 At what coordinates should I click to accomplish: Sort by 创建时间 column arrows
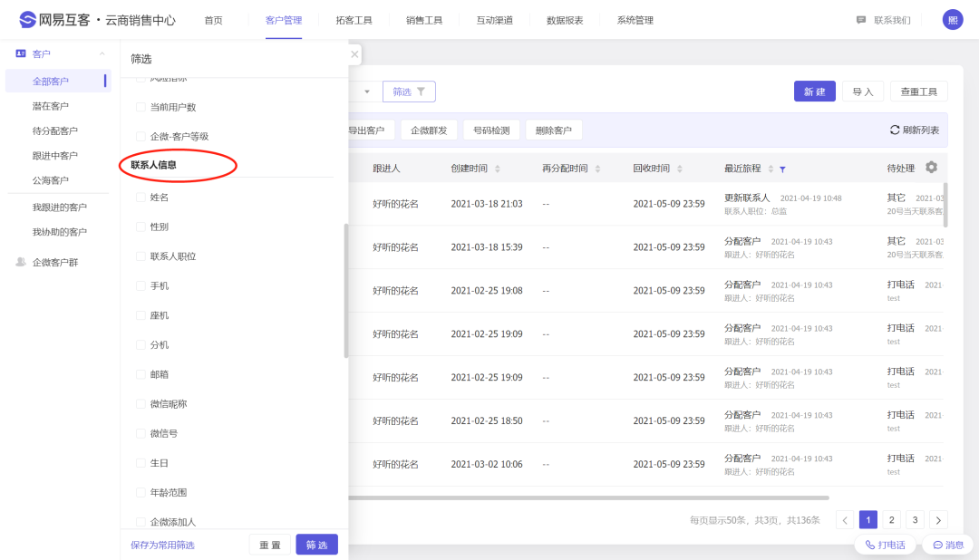click(x=497, y=169)
